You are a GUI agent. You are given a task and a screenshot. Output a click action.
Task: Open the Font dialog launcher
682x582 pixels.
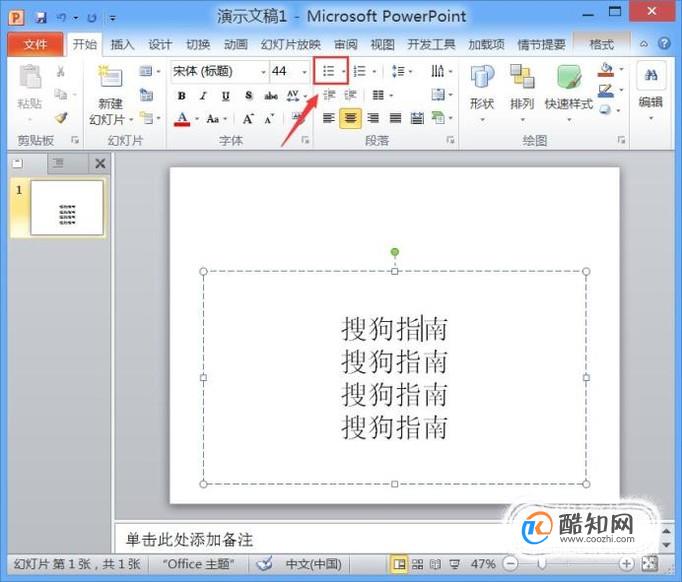click(305, 140)
